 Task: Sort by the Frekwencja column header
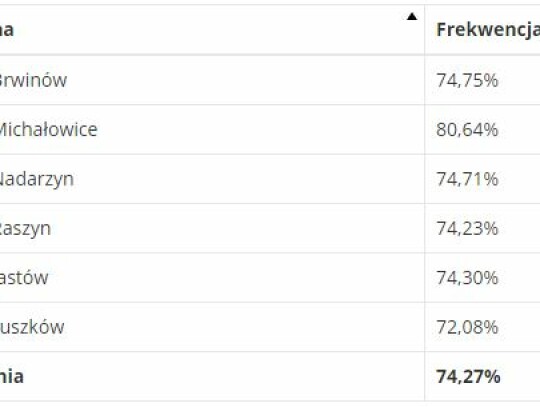(488, 30)
